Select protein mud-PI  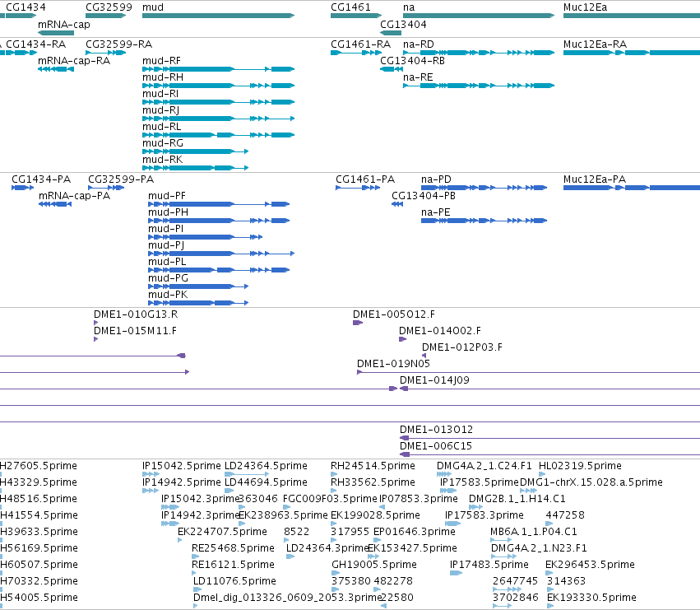pyautogui.click(x=206, y=237)
